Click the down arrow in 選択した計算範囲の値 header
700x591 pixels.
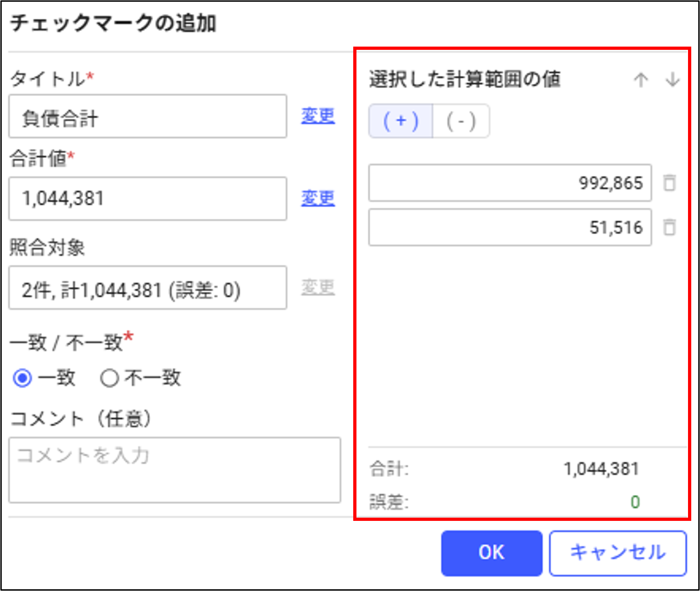[x=673, y=80]
